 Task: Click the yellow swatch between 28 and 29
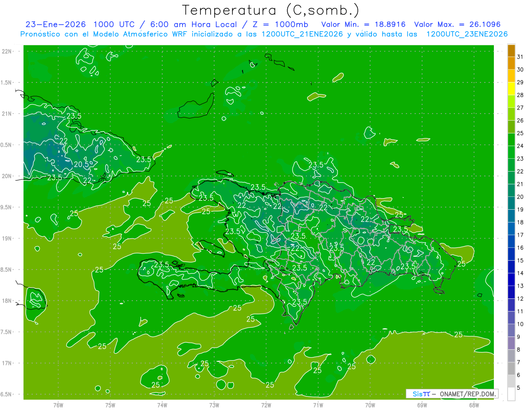[511, 89]
